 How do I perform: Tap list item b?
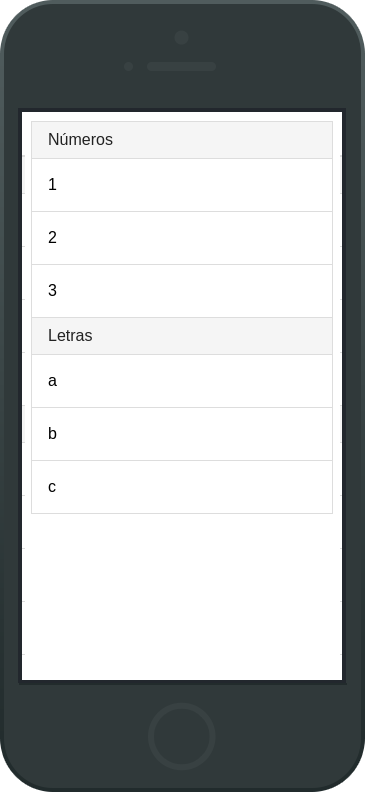click(182, 434)
